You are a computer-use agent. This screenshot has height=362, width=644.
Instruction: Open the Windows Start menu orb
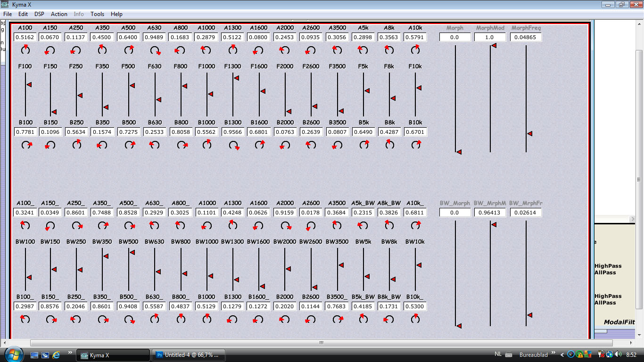(12, 354)
